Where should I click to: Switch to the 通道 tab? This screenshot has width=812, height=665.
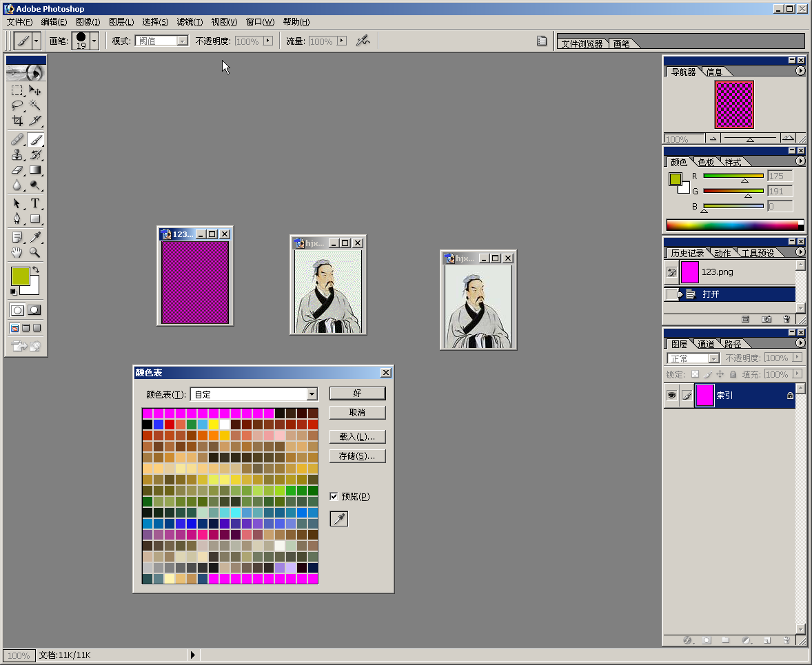point(706,344)
